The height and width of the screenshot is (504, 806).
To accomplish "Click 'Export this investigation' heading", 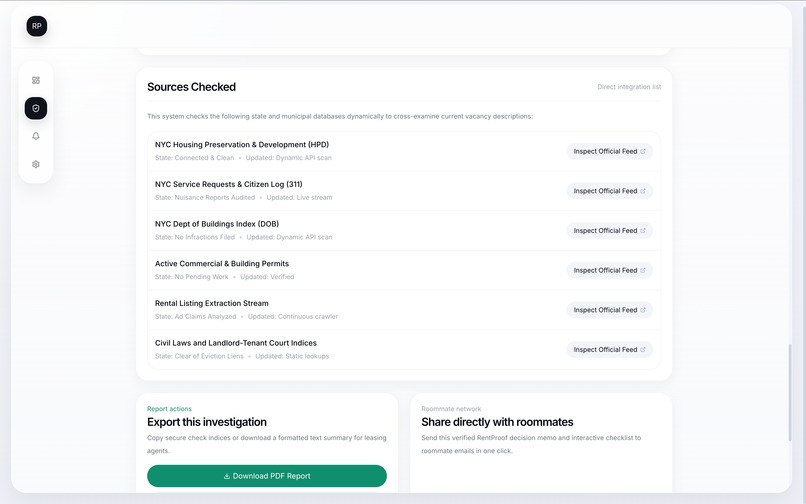I will [x=207, y=422].
